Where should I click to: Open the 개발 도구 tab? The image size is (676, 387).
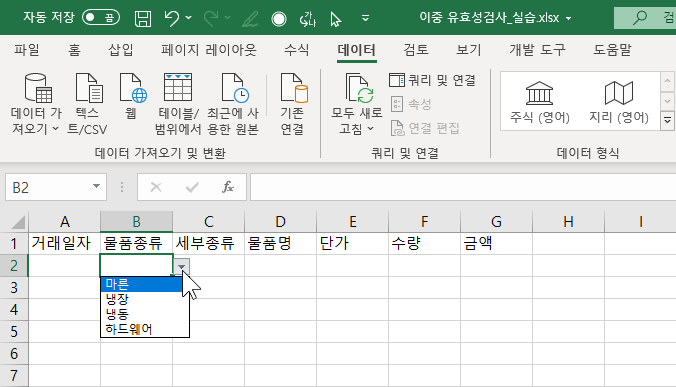(x=537, y=50)
